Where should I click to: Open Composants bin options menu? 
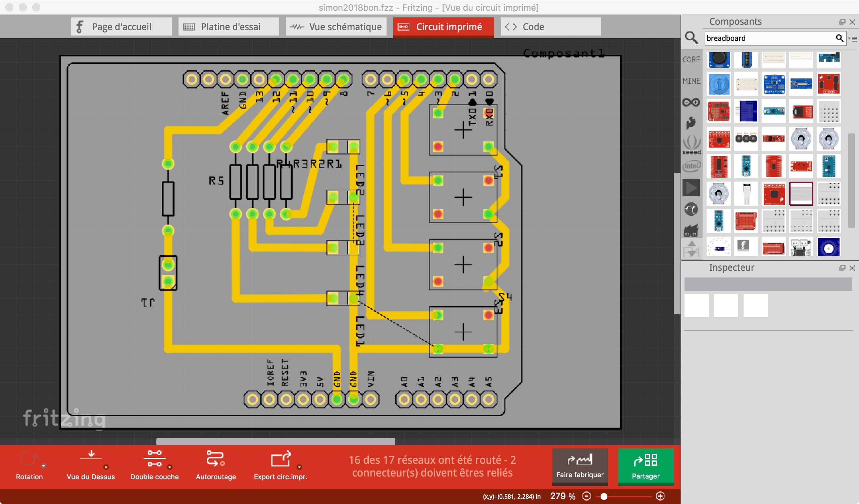pyautogui.click(x=853, y=39)
